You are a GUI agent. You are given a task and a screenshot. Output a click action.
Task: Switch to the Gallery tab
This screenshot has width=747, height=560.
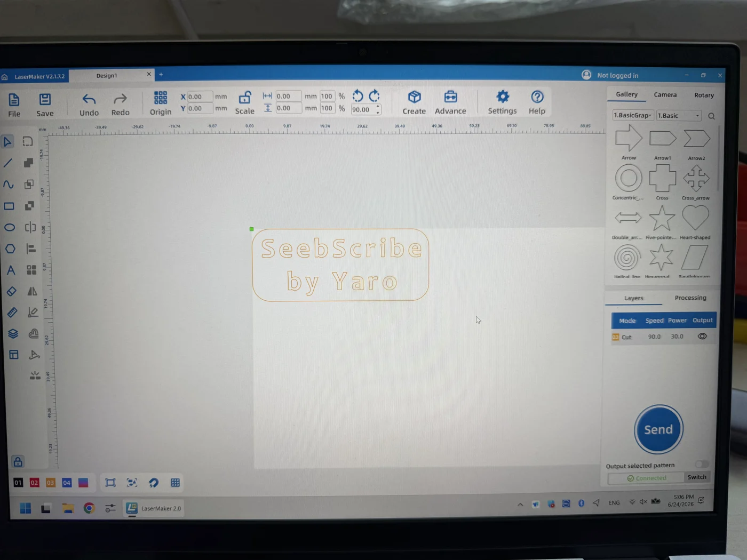tap(627, 94)
